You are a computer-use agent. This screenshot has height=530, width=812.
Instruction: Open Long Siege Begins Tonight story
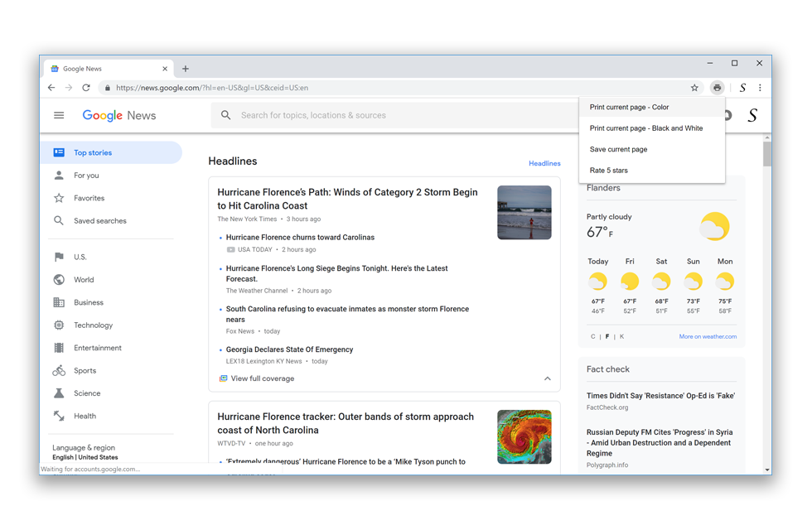tap(336, 273)
